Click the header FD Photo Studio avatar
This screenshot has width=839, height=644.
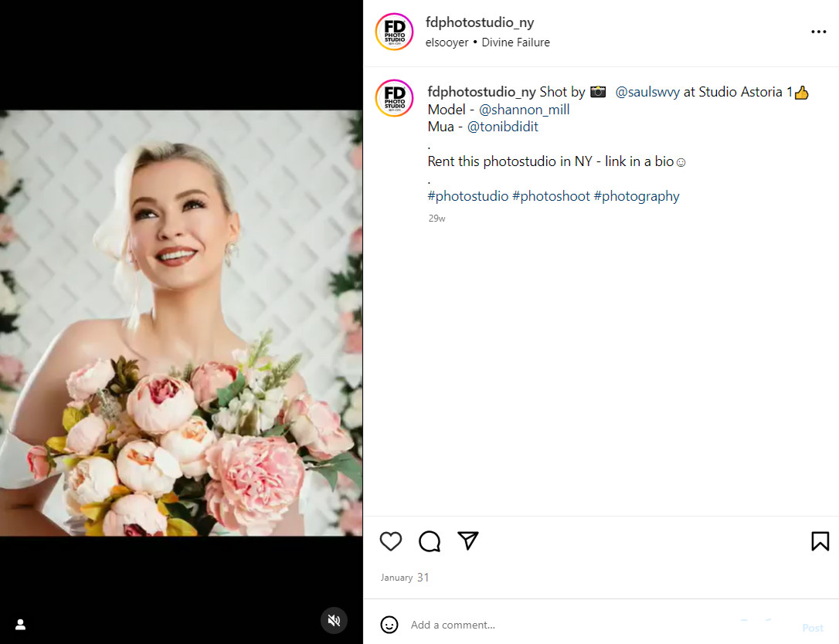click(394, 32)
